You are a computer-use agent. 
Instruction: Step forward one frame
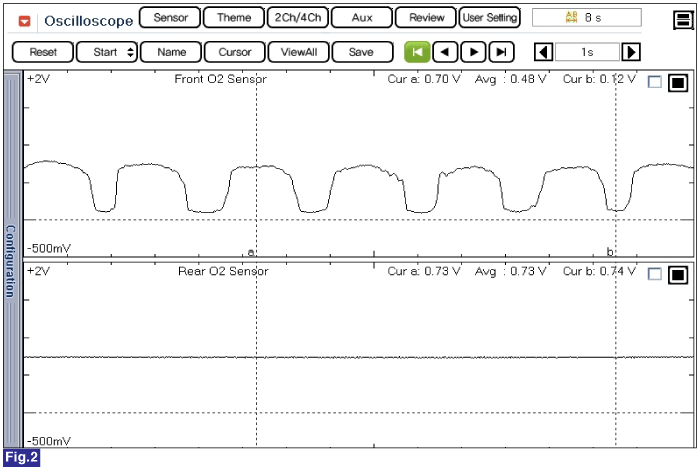point(473,52)
